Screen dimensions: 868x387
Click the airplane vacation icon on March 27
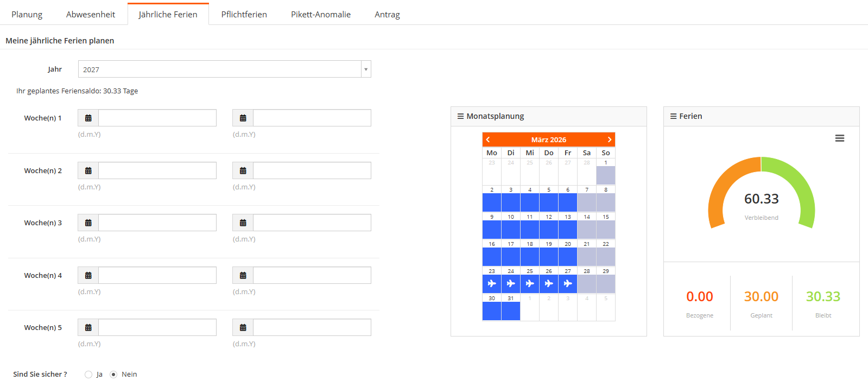pos(568,283)
